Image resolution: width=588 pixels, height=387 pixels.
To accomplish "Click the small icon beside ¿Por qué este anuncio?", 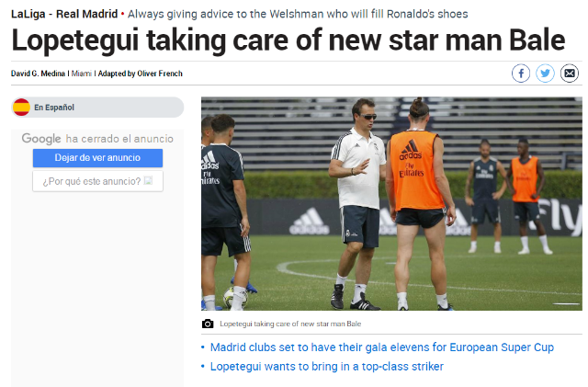I will 149,181.
